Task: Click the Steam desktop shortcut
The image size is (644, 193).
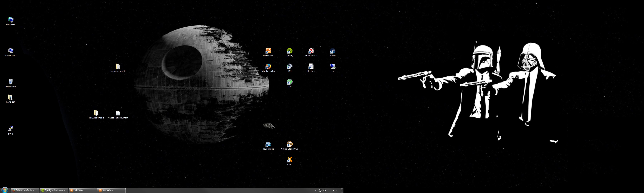Action: pos(333,51)
